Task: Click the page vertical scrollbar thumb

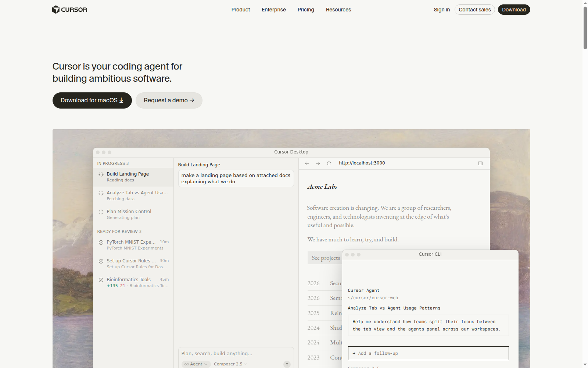Action: [x=585, y=28]
